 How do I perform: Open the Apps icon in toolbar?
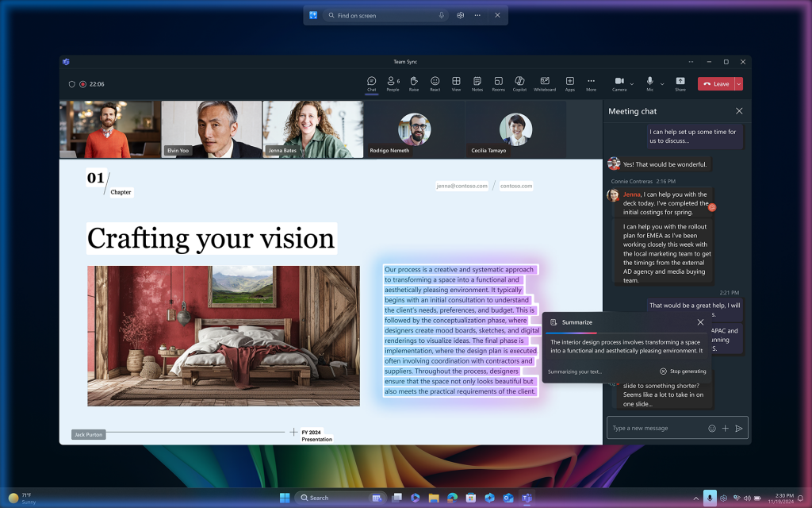coord(569,83)
